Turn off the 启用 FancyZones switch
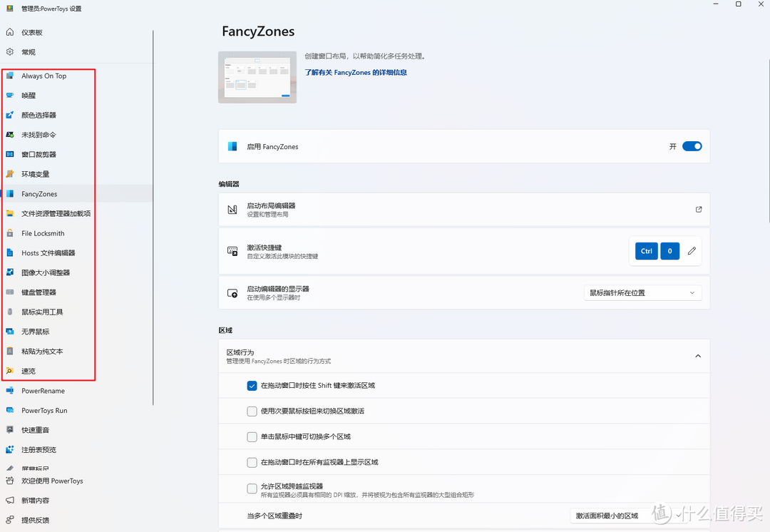The image size is (770, 532). click(x=692, y=146)
